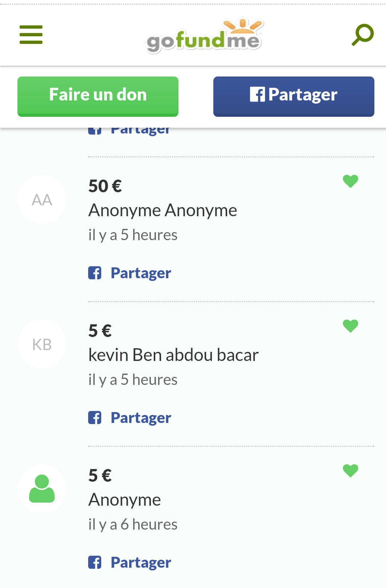
Task: Share Anonyme Anonyme donation on Facebook
Action: pos(140,273)
